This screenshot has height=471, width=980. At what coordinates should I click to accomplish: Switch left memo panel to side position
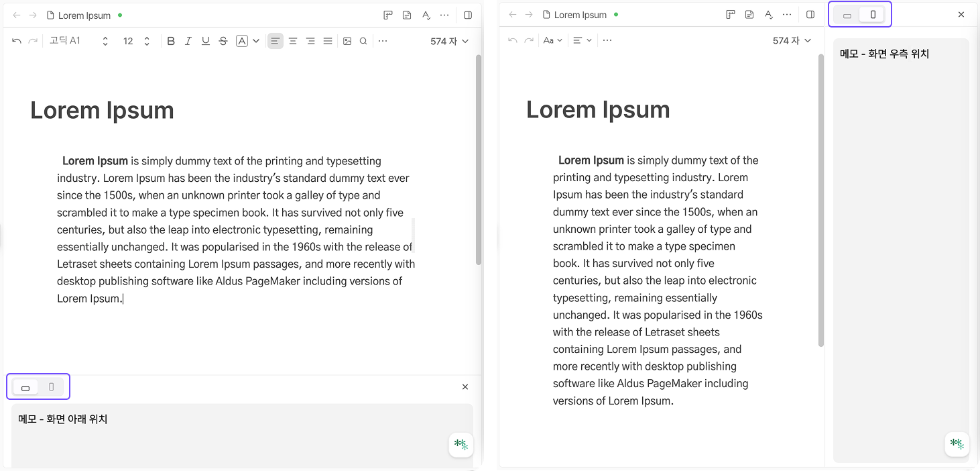pyautogui.click(x=52, y=386)
